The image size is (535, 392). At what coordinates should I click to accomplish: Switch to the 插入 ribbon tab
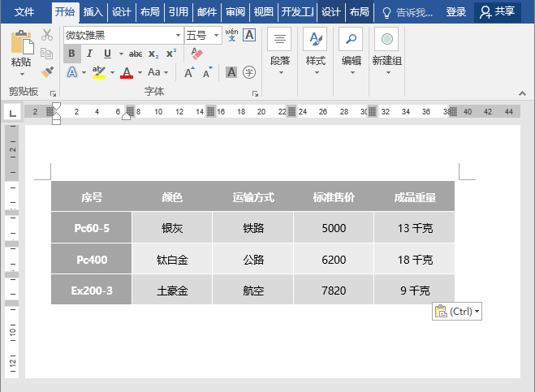point(93,12)
